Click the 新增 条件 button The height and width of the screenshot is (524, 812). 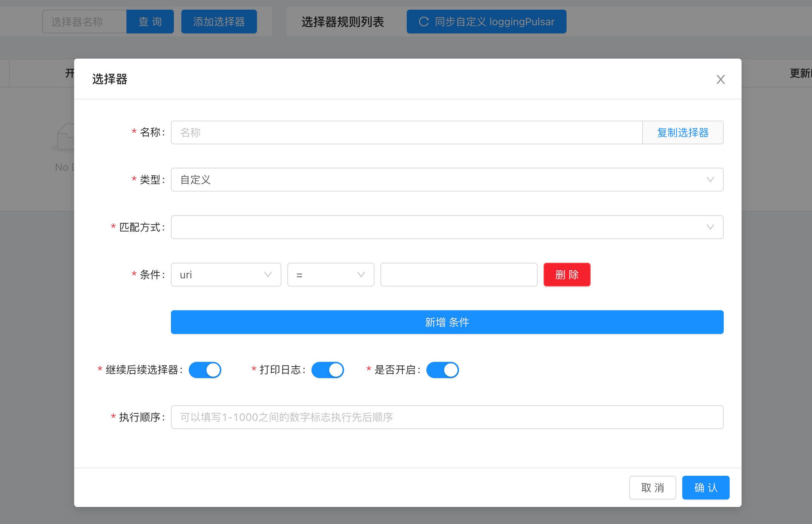tap(447, 322)
